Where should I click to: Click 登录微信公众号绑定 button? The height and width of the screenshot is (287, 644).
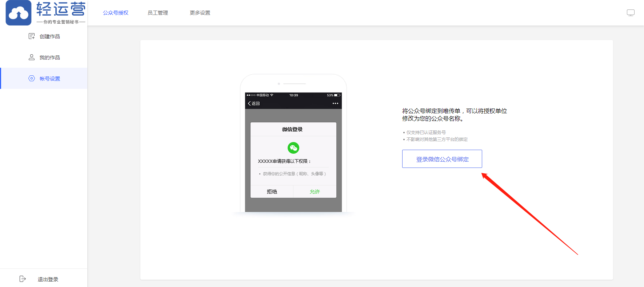(442, 159)
